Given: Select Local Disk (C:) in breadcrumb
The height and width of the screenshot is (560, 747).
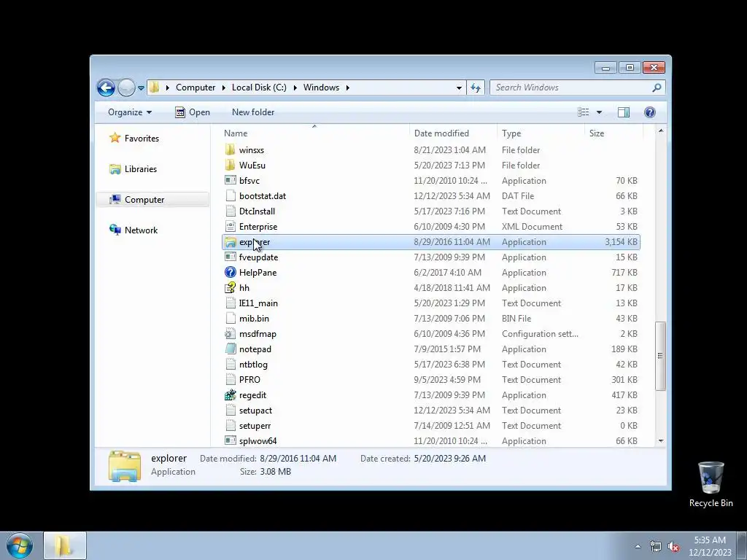Looking at the screenshot, I should (259, 87).
